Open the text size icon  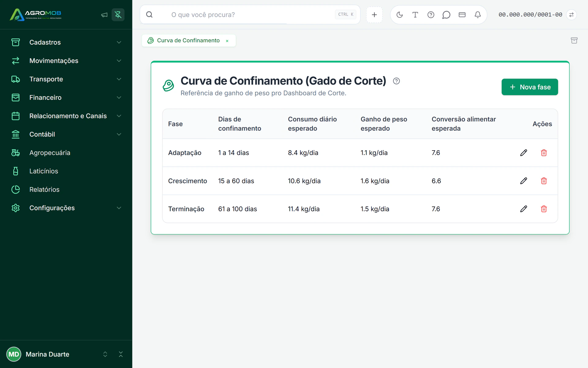(415, 15)
